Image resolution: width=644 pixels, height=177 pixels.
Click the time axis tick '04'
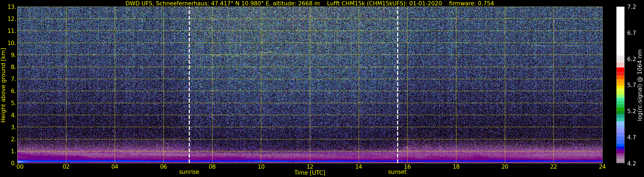115,167
